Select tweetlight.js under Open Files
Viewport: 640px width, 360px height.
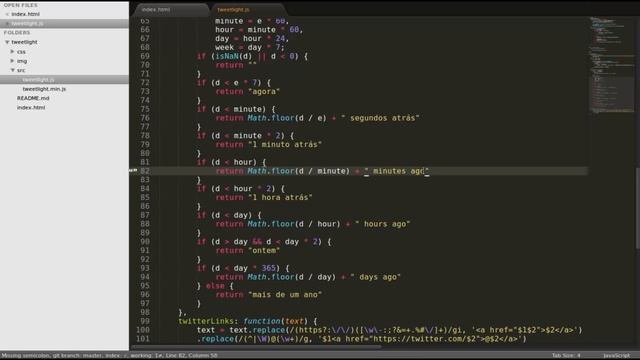click(x=27, y=23)
